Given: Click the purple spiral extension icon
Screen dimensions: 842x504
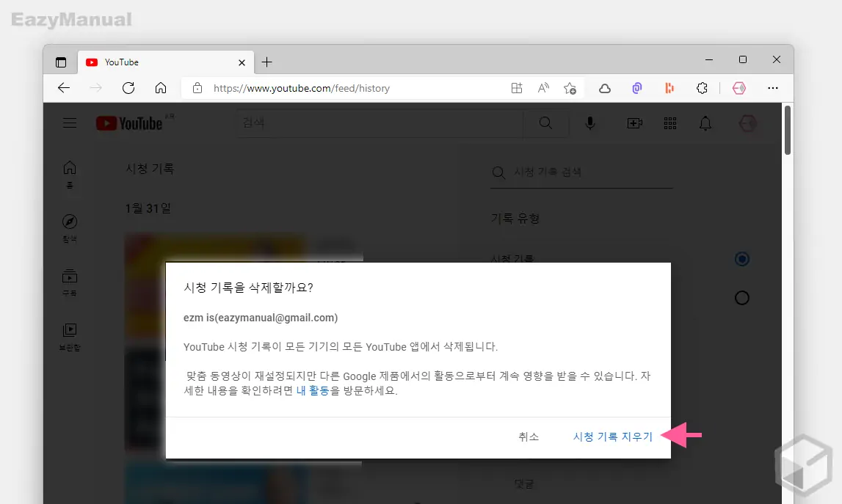Looking at the screenshot, I should pos(637,88).
